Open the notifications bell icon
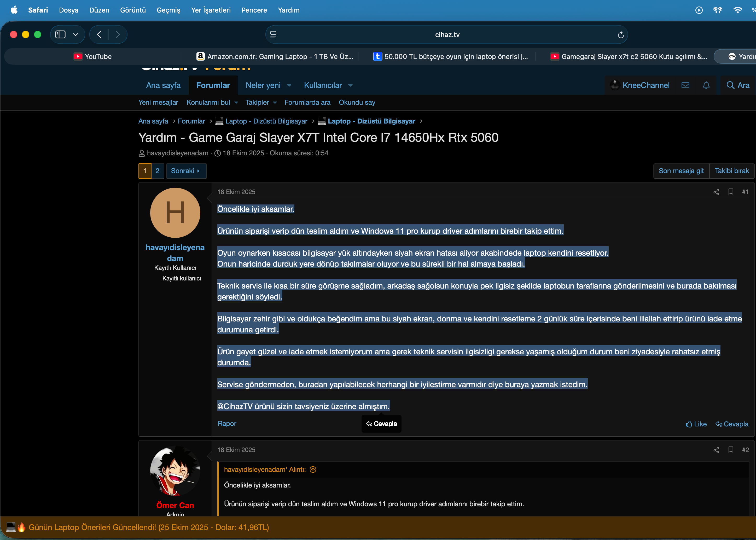756x540 pixels. click(706, 85)
